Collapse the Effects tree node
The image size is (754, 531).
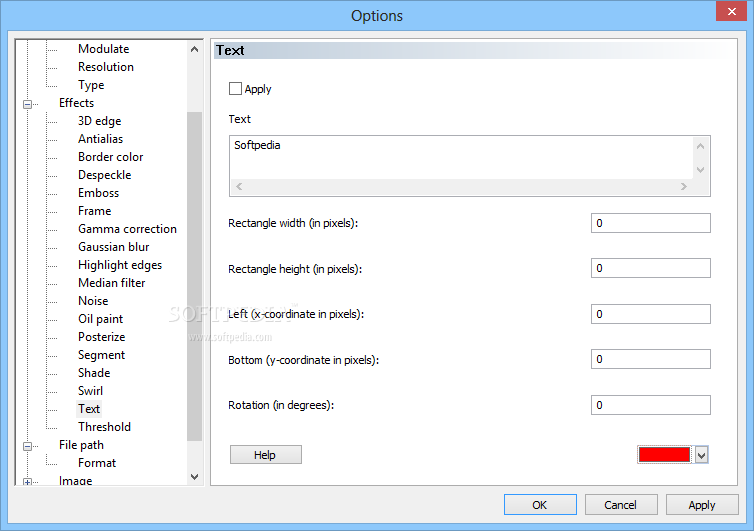click(27, 104)
